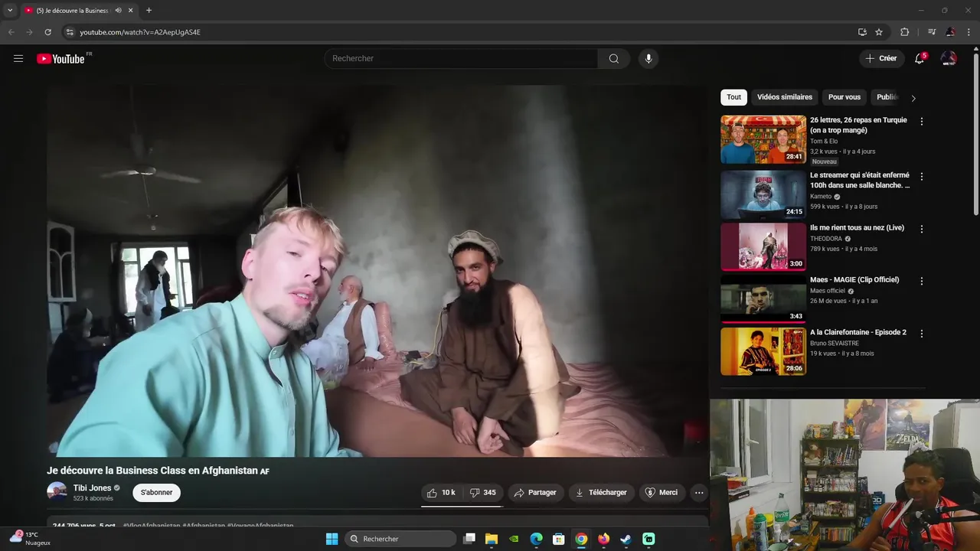
Task: Click the Chrome address bar URL
Action: [x=140, y=32]
